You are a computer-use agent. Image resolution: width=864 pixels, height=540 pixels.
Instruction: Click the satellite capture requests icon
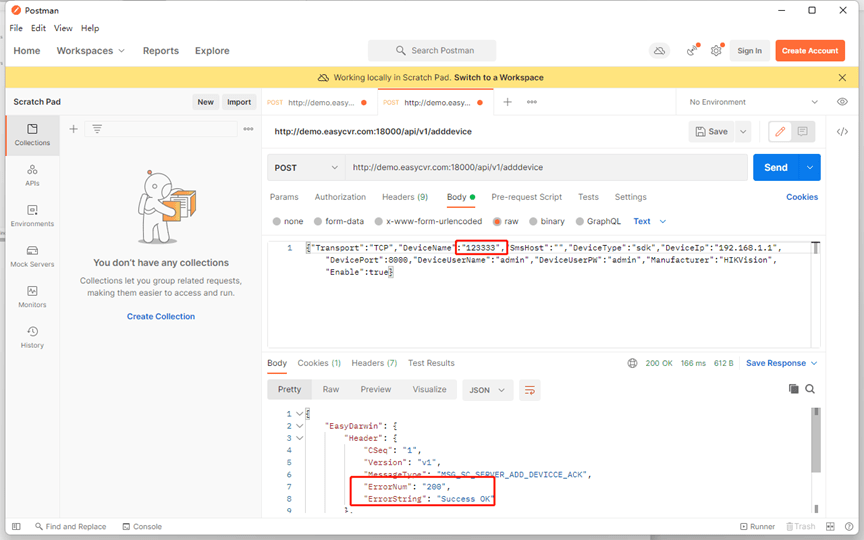692,51
